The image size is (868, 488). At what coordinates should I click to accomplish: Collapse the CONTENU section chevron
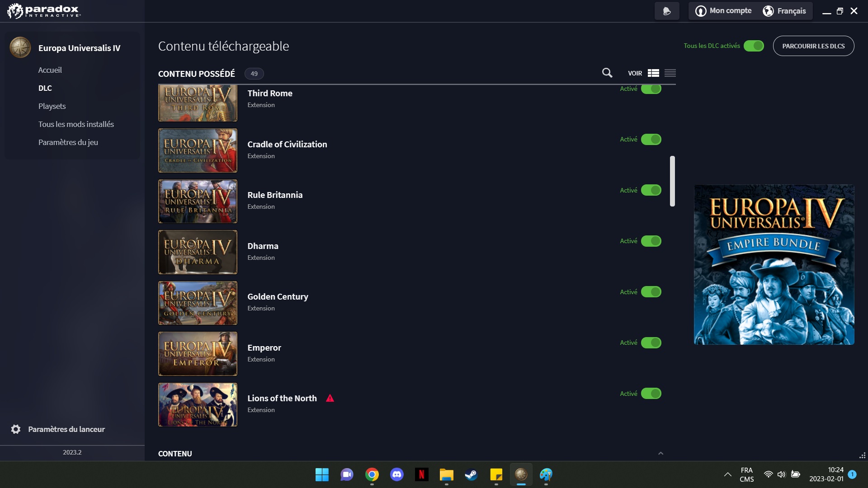[660, 453]
